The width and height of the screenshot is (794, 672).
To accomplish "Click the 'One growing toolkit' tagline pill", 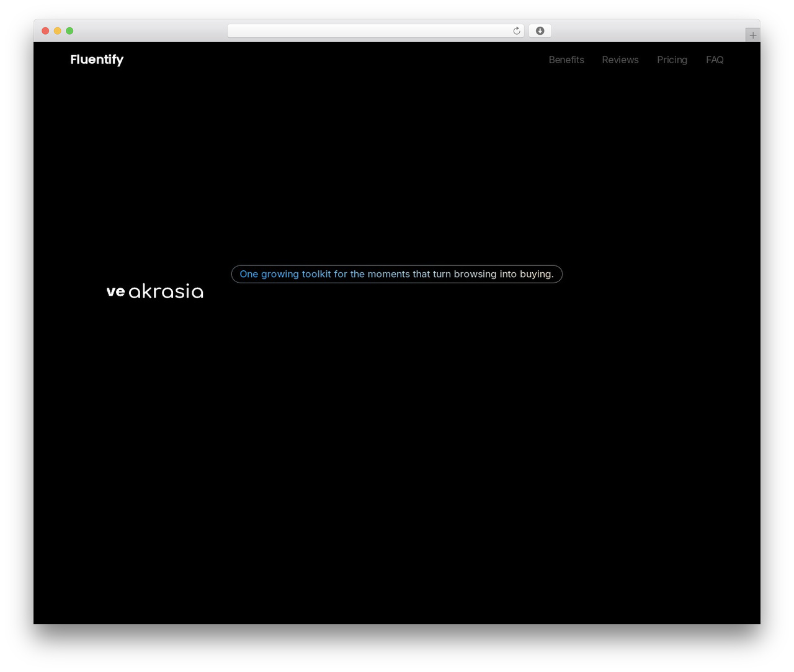I will [397, 274].
